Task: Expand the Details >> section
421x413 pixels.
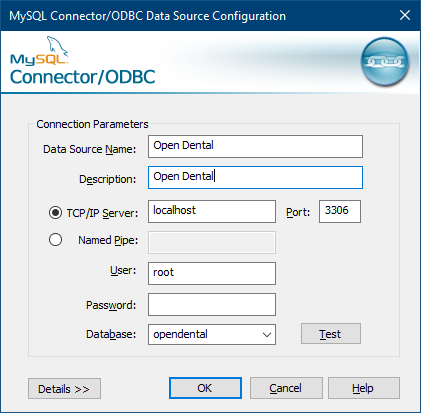Action: (x=64, y=388)
